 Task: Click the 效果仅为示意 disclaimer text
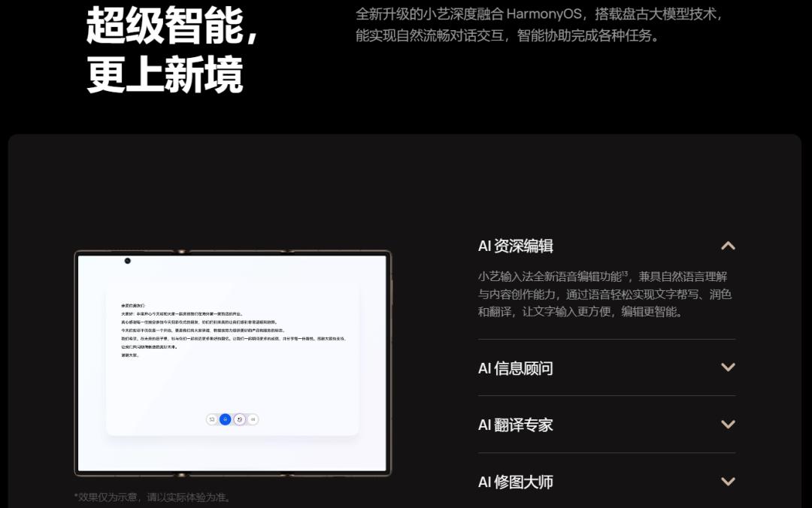[153, 497]
